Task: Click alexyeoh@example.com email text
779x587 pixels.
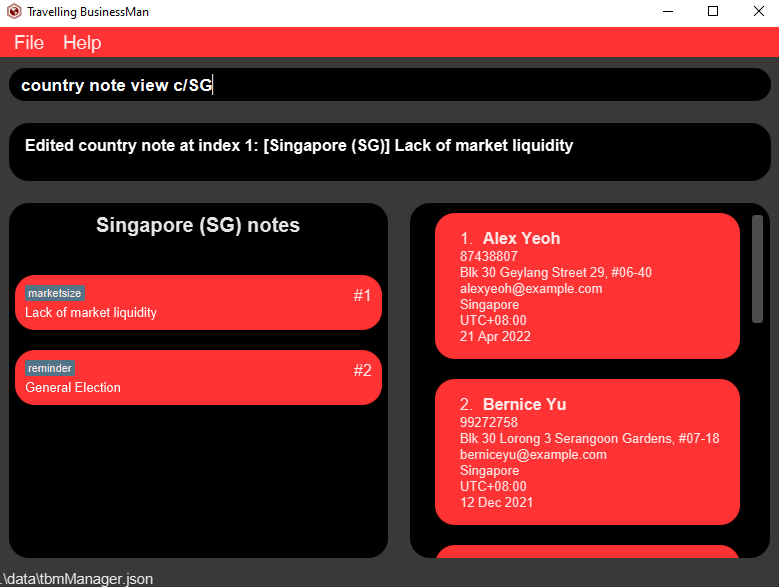Action: 531,288
